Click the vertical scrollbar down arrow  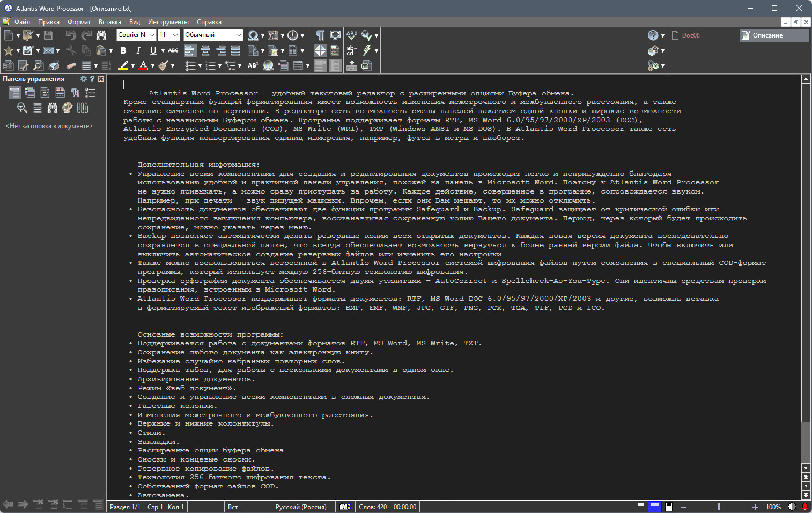[805, 468]
